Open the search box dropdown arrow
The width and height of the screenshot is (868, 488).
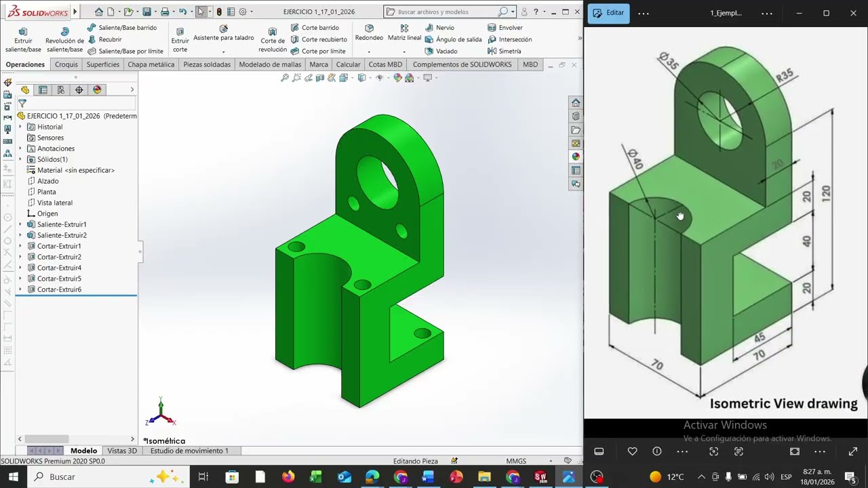[513, 12]
